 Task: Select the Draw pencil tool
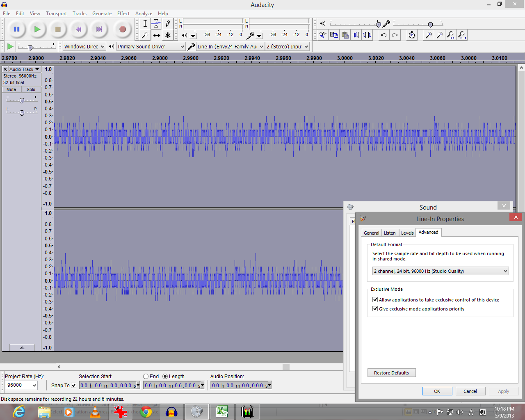tap(168, 24)
